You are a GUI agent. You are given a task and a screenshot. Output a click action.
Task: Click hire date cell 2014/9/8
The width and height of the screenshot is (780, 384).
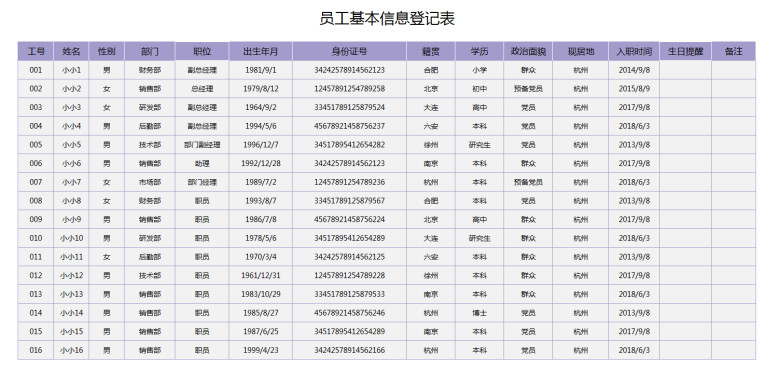pyautogui.click(x=634, y=70)
